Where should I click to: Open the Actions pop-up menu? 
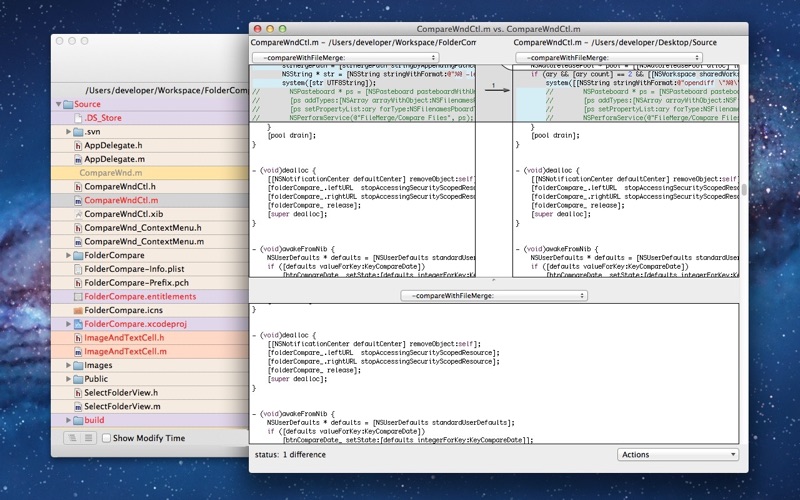678,455
